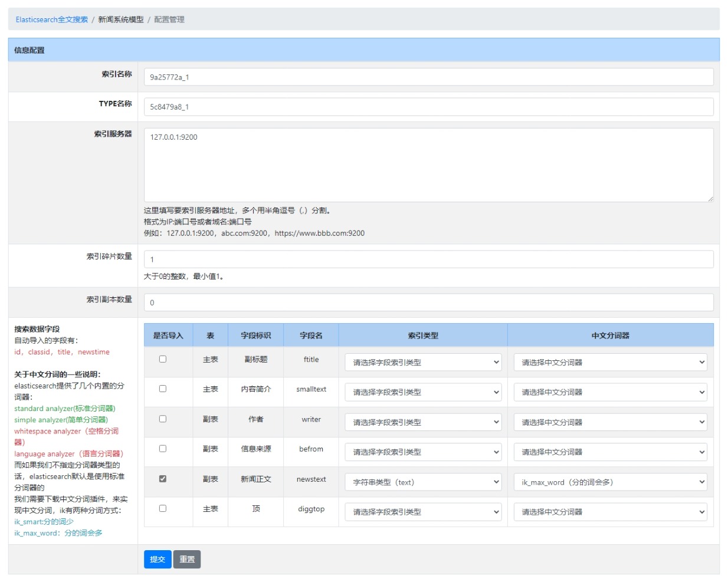Viewport: 728px width, 582px height.
Task: Click inside the 索引服务器 textarea
Action: click(x=429, y=165)
